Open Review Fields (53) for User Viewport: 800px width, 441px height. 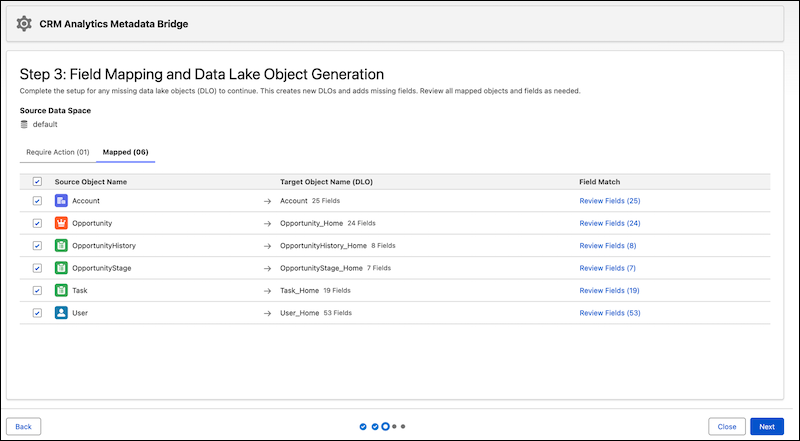click(x=610, y=313)
